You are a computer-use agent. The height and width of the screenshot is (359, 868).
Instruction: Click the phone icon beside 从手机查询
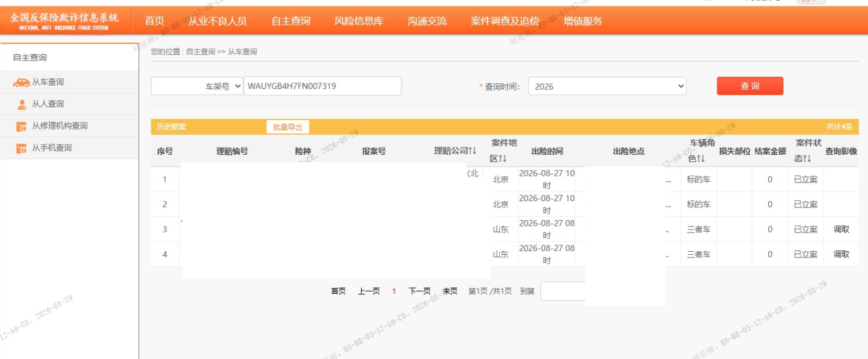pyautogui.click(x=22, y=148)
